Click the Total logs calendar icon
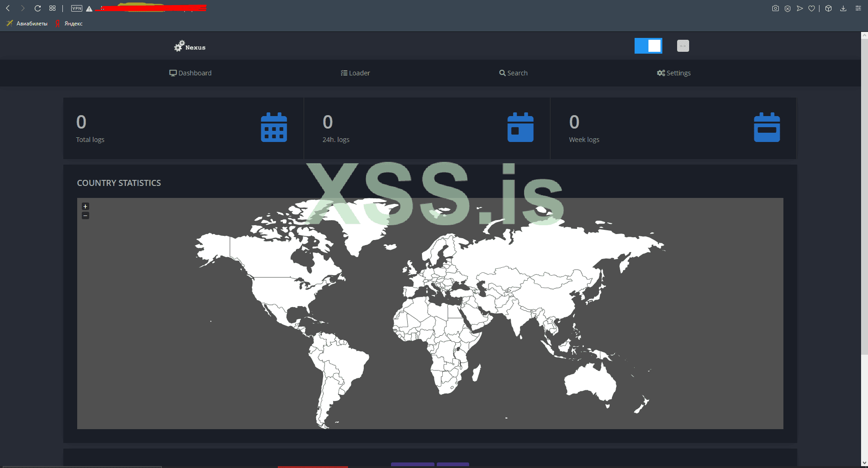This screenshot has width=868, height=468. [274, 127]
